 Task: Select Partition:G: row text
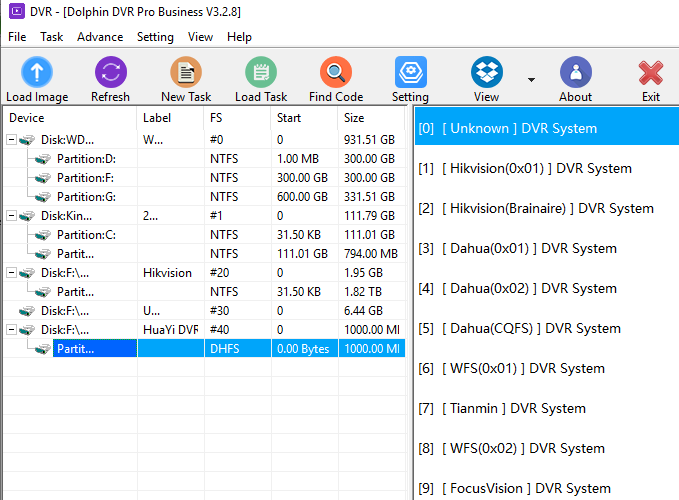click(x=86, y=197)
